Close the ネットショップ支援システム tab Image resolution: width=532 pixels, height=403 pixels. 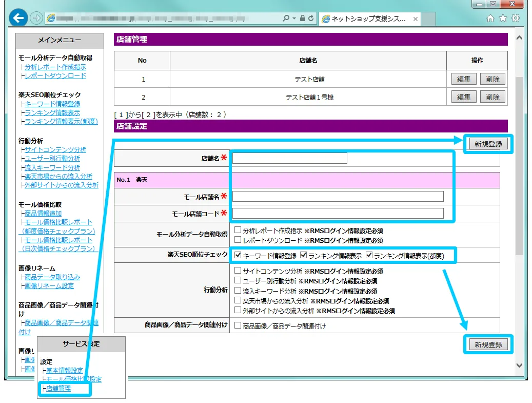coord(415,19)
